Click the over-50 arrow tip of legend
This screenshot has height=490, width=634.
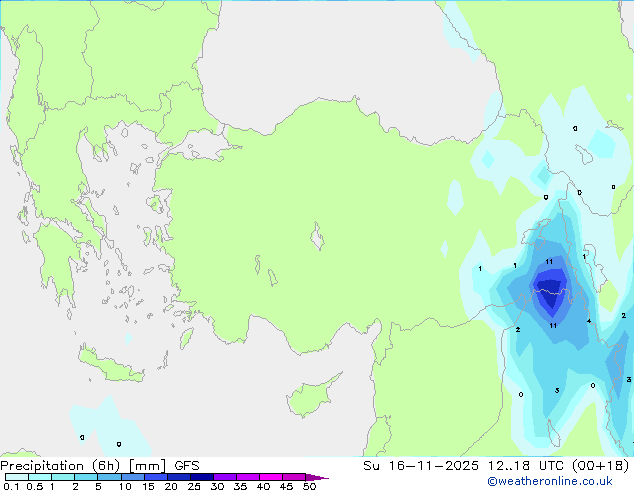pos(317,477)
